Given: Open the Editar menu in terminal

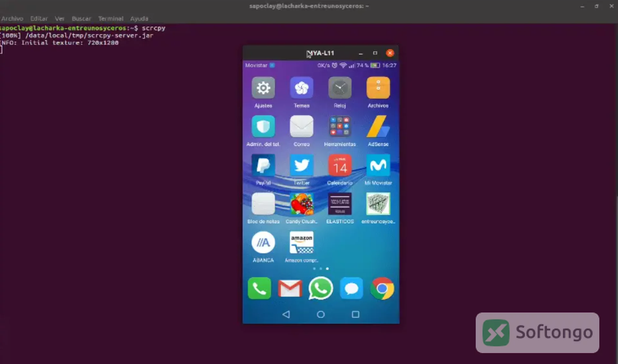Looking at the screenshot, I should 39,19.
